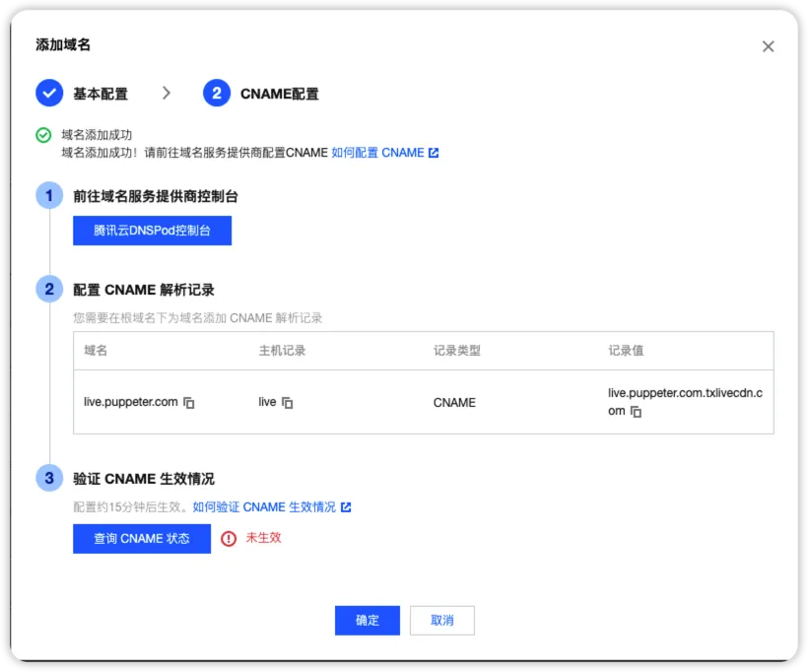The height and width of the screenshot is (672, 808).
Task: Click the external-link icon after 如何配置 CNAME
Action: point(434,153)
